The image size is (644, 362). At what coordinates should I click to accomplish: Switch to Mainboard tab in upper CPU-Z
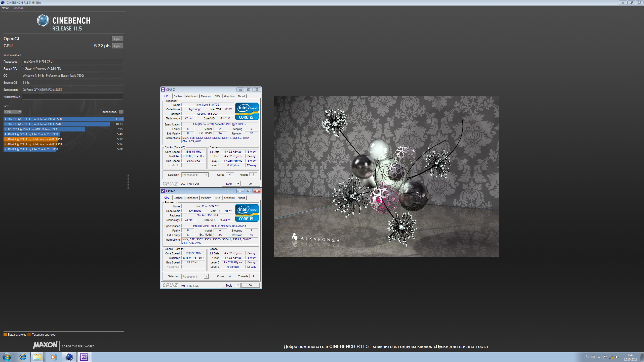[192, 96]
